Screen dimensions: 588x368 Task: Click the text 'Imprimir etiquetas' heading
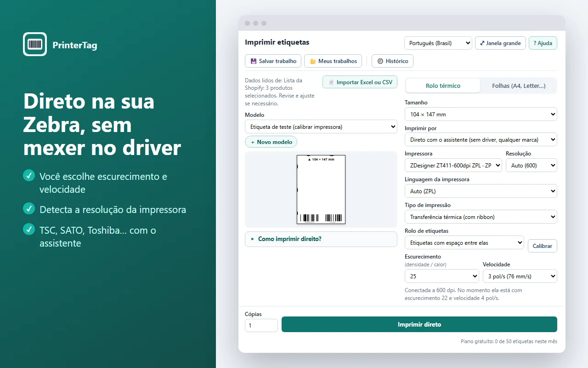277,42
